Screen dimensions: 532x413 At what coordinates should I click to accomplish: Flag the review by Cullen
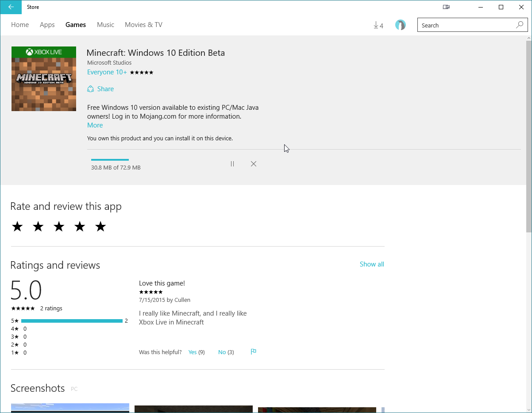254,352
